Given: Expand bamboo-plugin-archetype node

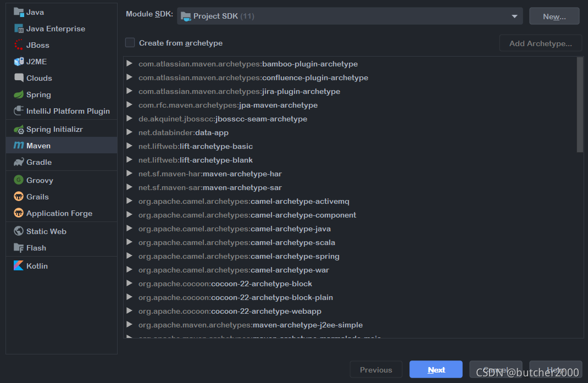Looking at the screenshot, I should tap(129, 63).
